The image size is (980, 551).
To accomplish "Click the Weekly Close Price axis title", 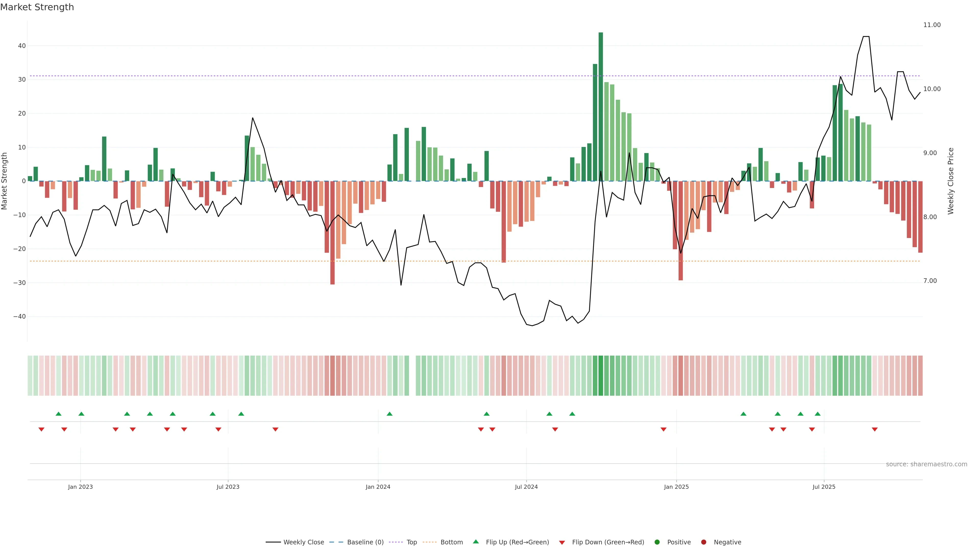I will pyautogui.click(x=951, y=181).
